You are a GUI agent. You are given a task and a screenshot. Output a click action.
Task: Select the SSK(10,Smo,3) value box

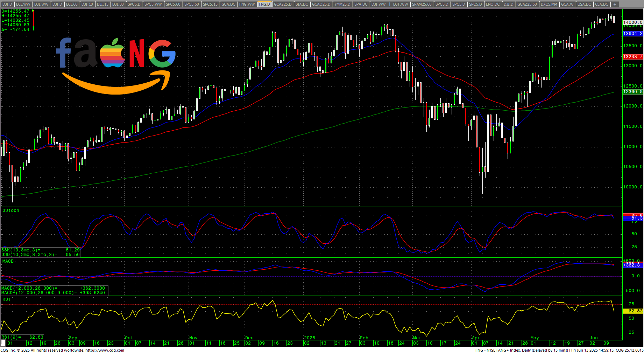click(41, 250)
